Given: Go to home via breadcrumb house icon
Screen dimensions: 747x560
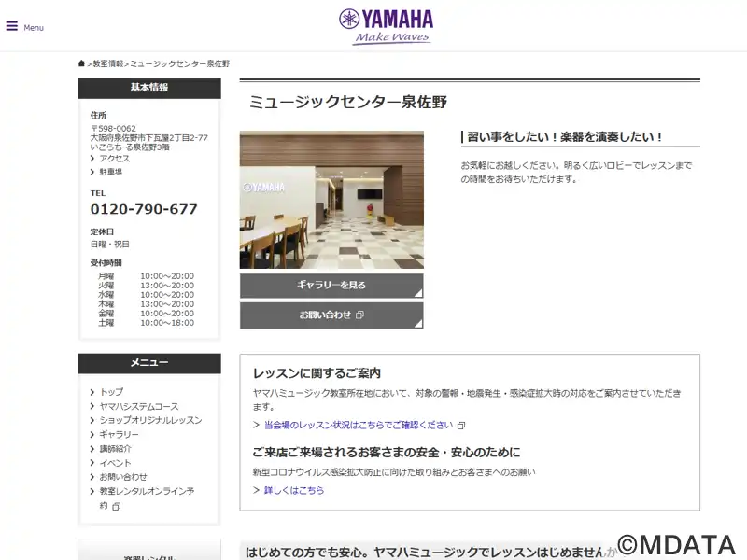Looking at the screenshot, I should (x=81, y=63).
